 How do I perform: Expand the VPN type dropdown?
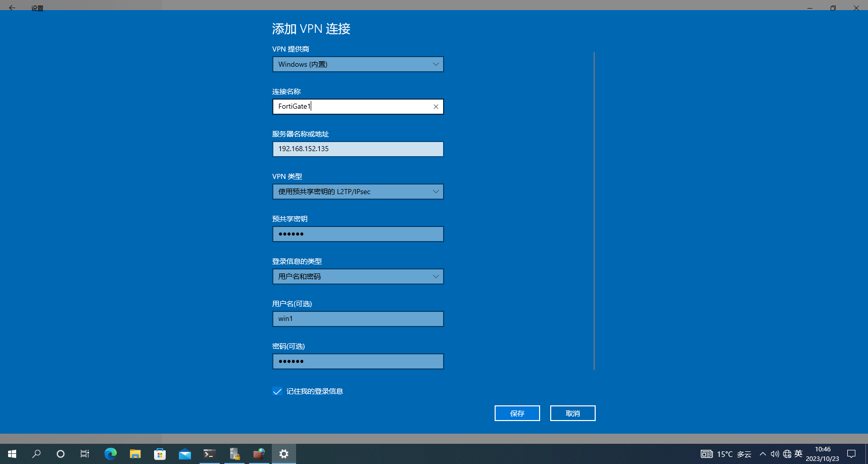[x=358, y=192]
